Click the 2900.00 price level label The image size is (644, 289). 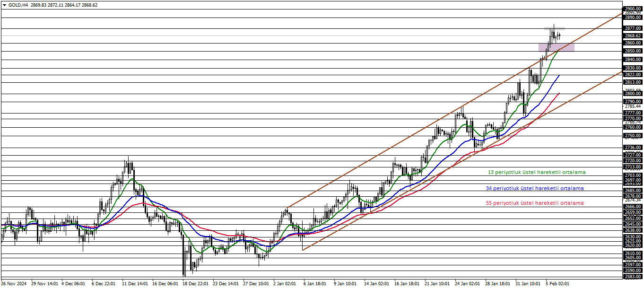[633, 9]
